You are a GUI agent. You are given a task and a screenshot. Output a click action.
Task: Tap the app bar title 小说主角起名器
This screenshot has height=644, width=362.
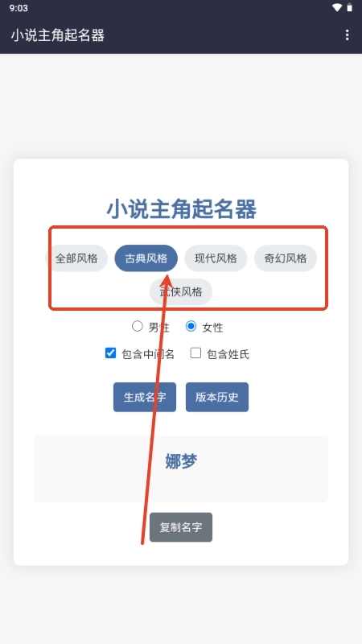pyautogui.click(x=57, y=35)
